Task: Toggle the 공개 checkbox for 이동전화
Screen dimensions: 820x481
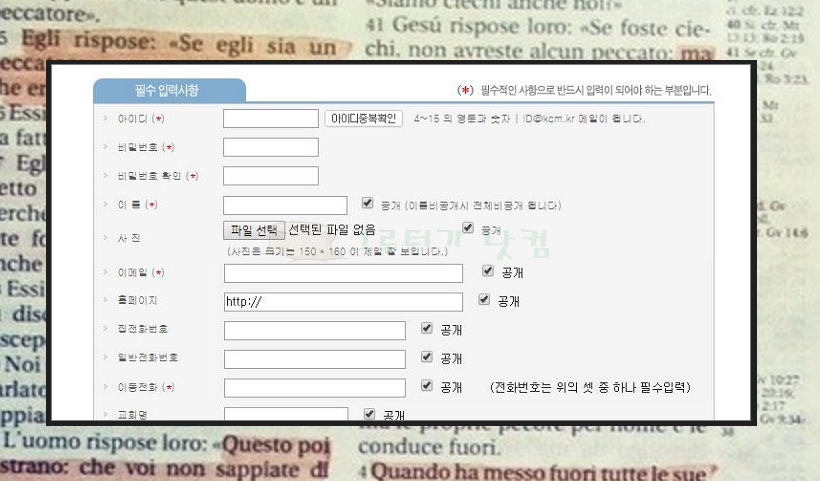Action: pyautogui.click(x=427, y=385)
